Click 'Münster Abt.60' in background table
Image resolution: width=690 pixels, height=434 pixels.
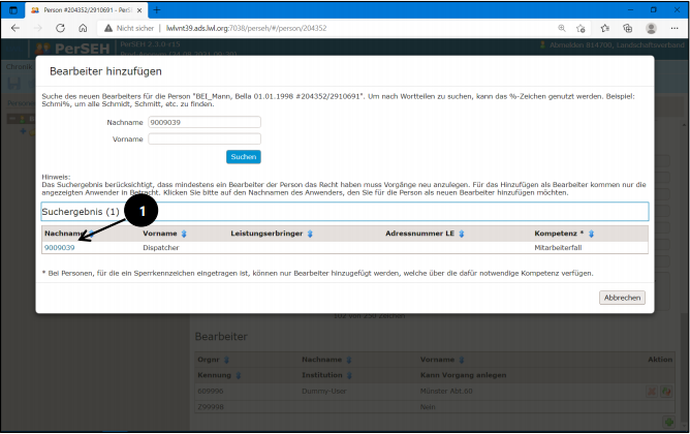point(446,391)
